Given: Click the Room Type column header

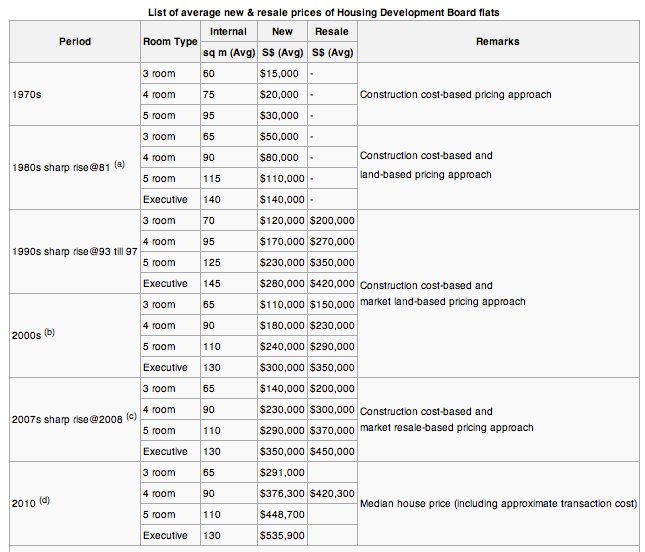Looking at the screenshot, I should (x=170, y=42).
